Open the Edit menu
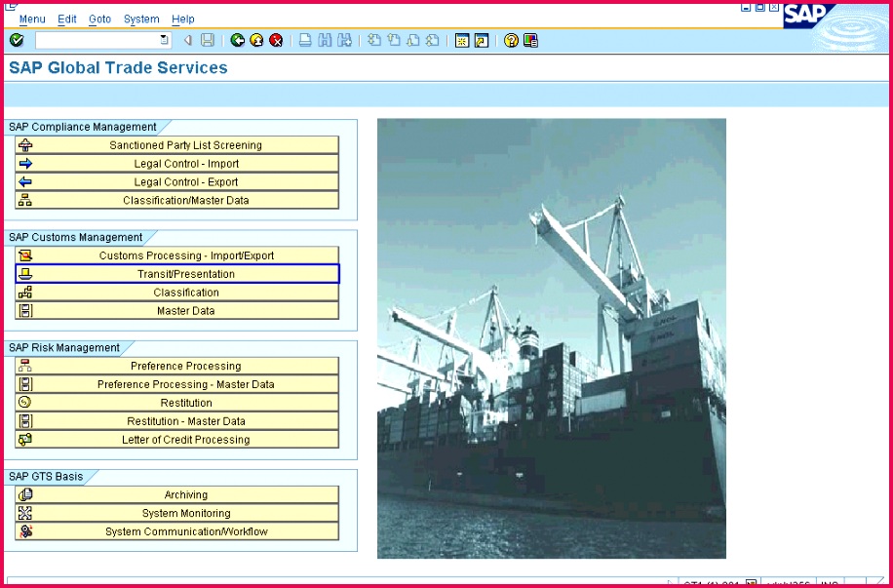This screenshot has width=893, height=588. tap(66, 19)
